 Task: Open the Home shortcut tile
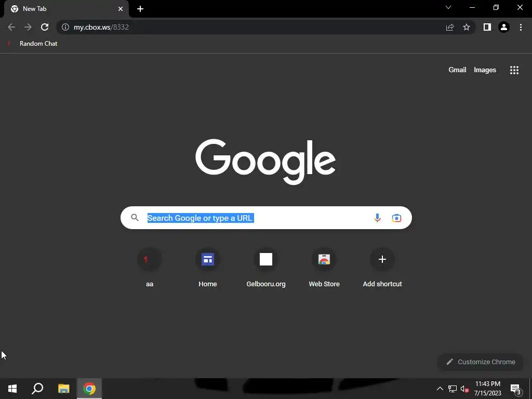(x=208, y=268)
